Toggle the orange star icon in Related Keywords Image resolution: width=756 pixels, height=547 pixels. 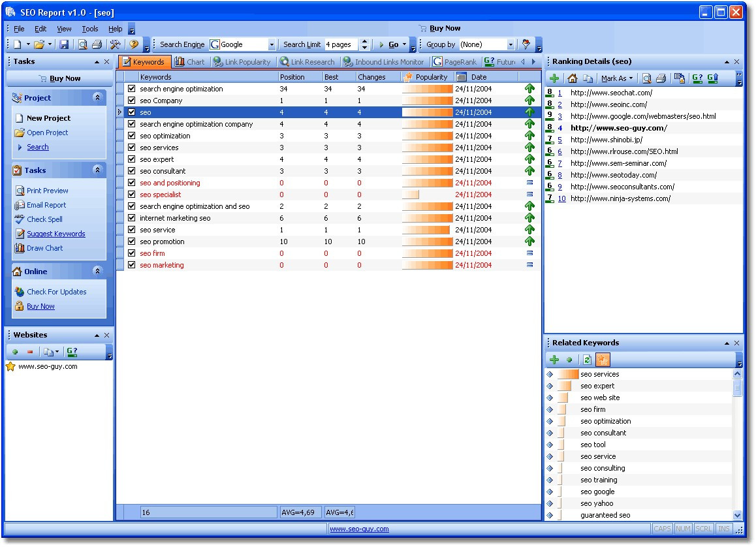(x=603, y=360)
